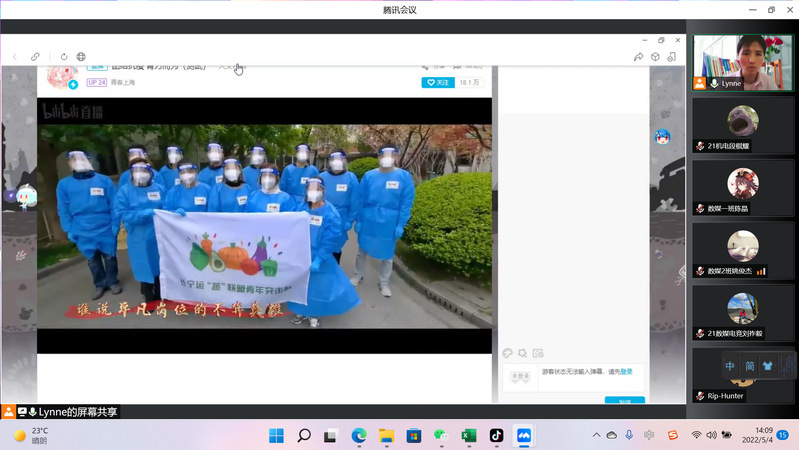799x450 pixels.
Task: Click the back arrow in embedded browser
Action: pos(15,57)
